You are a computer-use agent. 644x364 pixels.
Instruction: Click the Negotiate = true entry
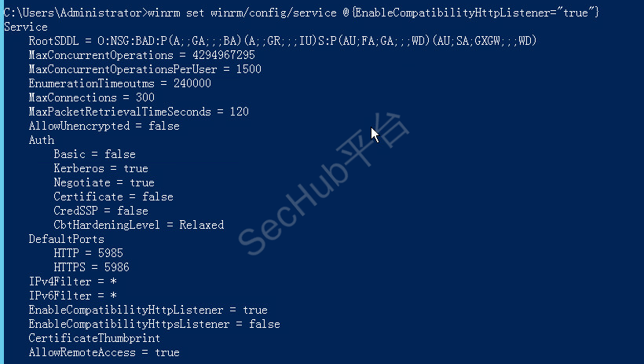(x=104, y=182)
